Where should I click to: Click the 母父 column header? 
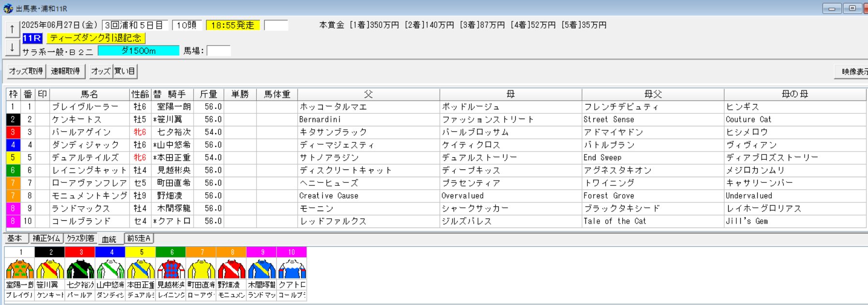[x=653, y=94]
